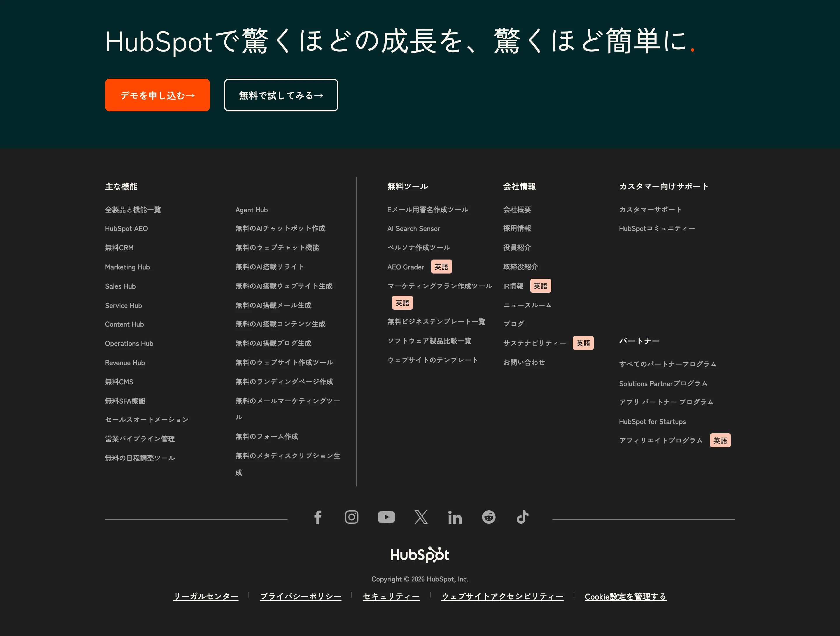
Task: Open the Reddit social icon
Action: point(489,517)
